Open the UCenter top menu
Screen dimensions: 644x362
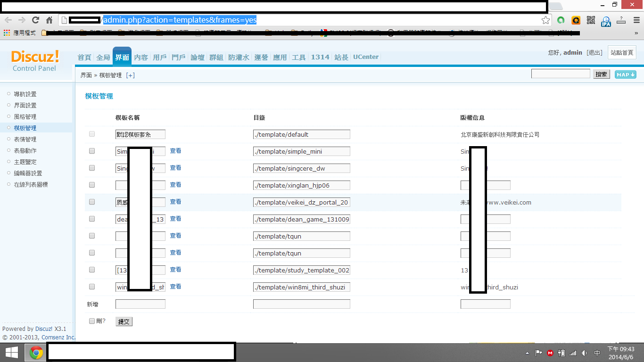366,57
